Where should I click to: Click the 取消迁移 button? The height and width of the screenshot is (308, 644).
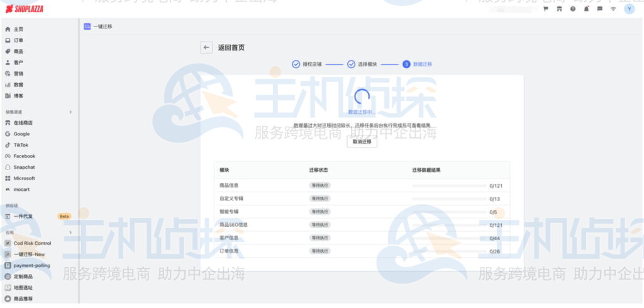click(x=362, y=142)
